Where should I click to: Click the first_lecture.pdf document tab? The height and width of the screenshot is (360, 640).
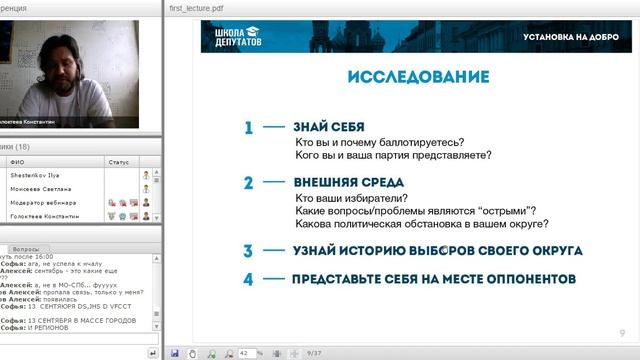click(x=196, y=8)
